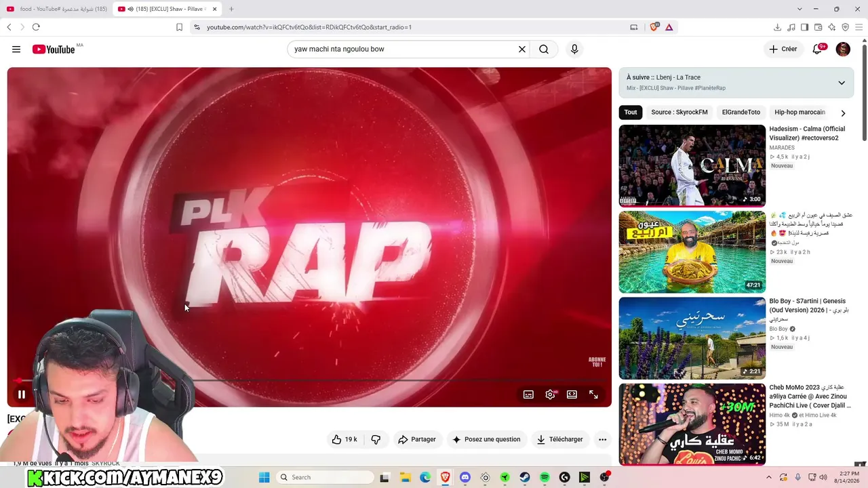Select the Hip-hop marocain chip
This screenshot has width=868, height=488.
[x=800, y=113]
